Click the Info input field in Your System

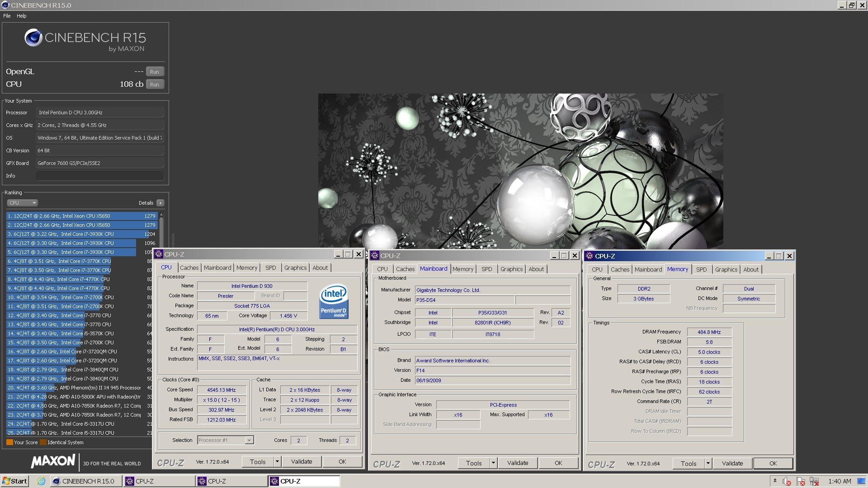(100, 176)
